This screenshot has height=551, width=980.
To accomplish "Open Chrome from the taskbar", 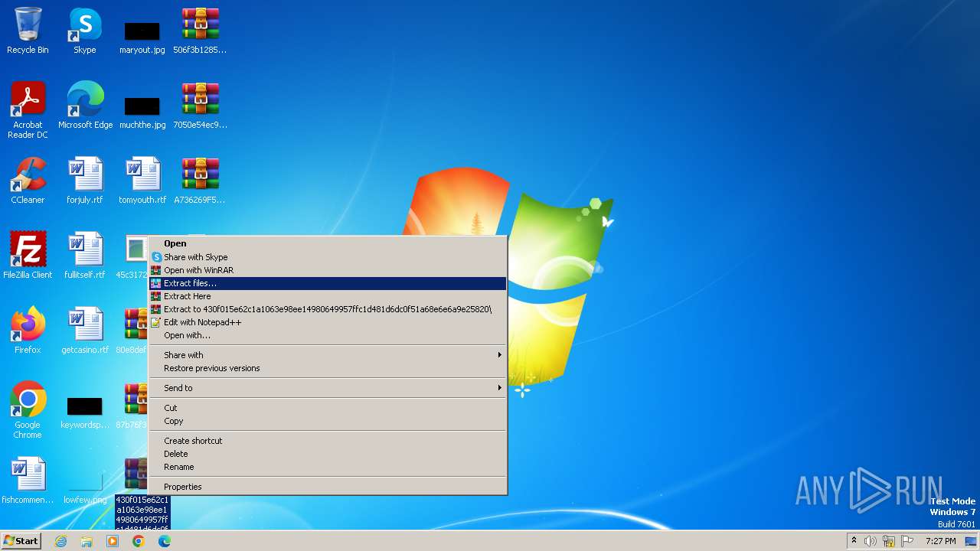I will pos(139,541).
